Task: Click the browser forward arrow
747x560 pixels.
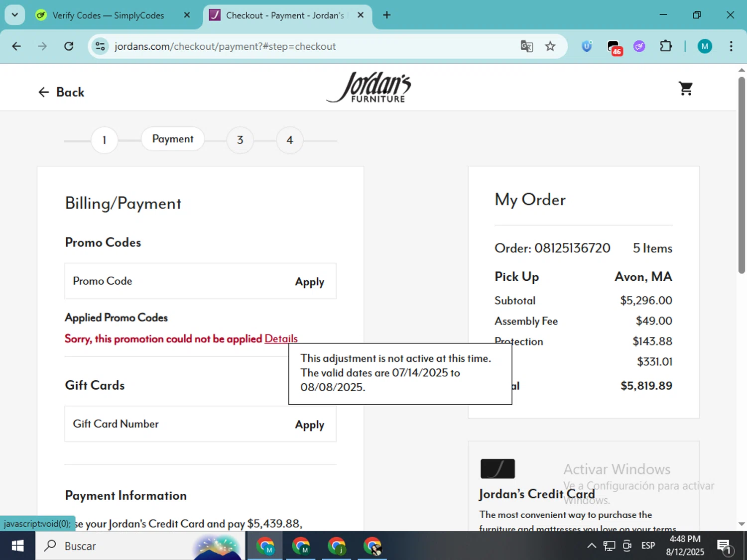Action: (x=42, y=46)
